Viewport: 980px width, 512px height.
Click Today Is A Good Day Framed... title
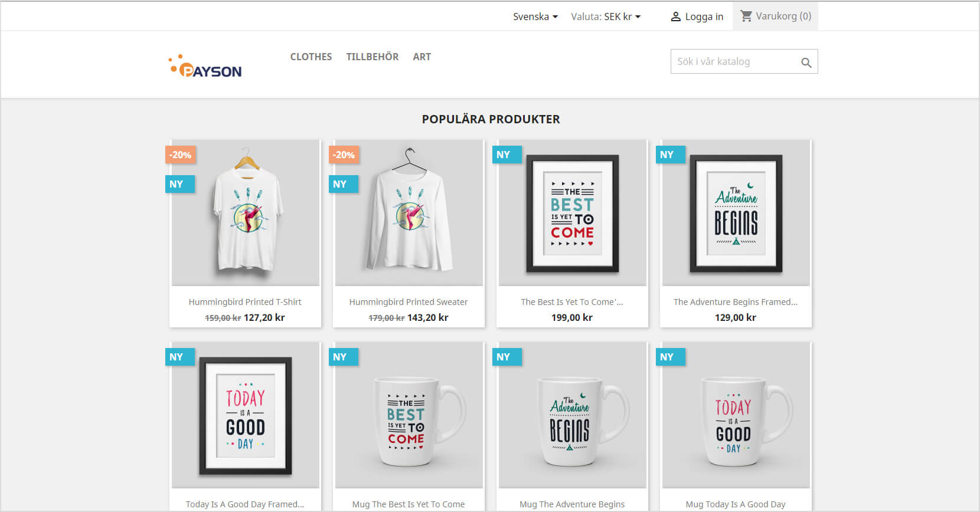pos(245,504)
